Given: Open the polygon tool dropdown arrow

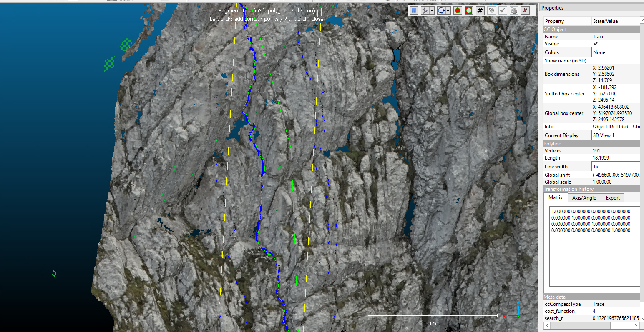Looking at the screenshot, I should point(448,10).
